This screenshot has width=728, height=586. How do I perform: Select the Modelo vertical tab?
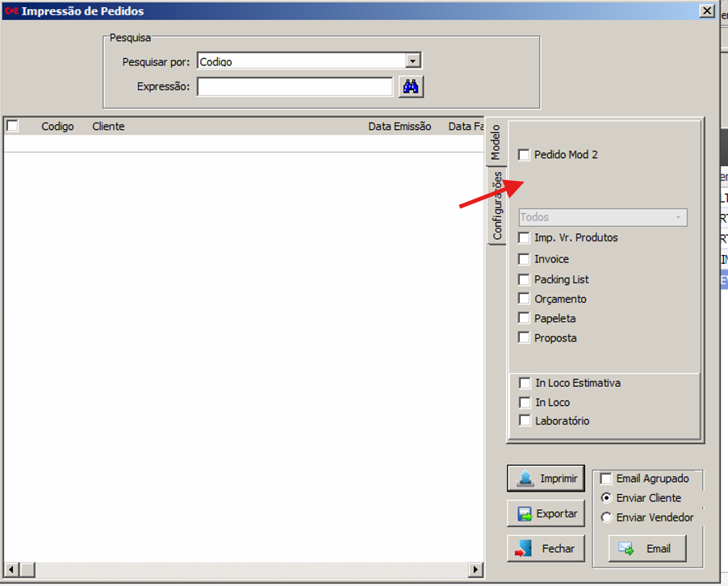click(x=496, y=142)
